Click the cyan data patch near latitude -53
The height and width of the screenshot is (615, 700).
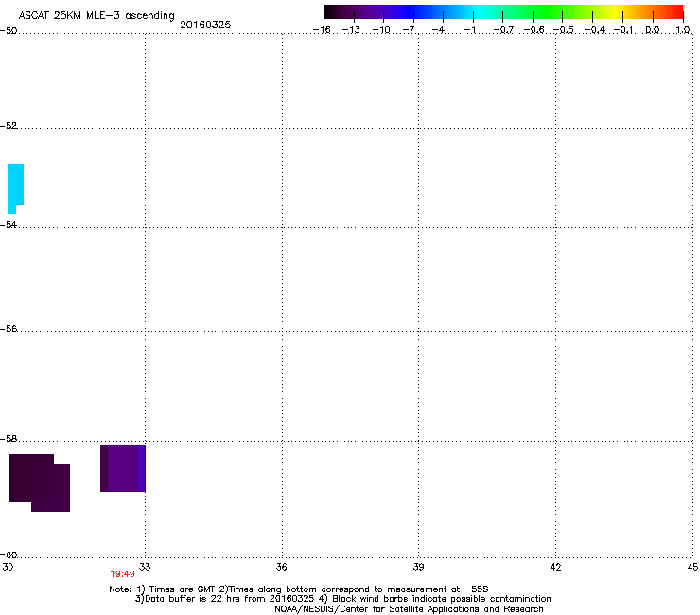(15, 188)
